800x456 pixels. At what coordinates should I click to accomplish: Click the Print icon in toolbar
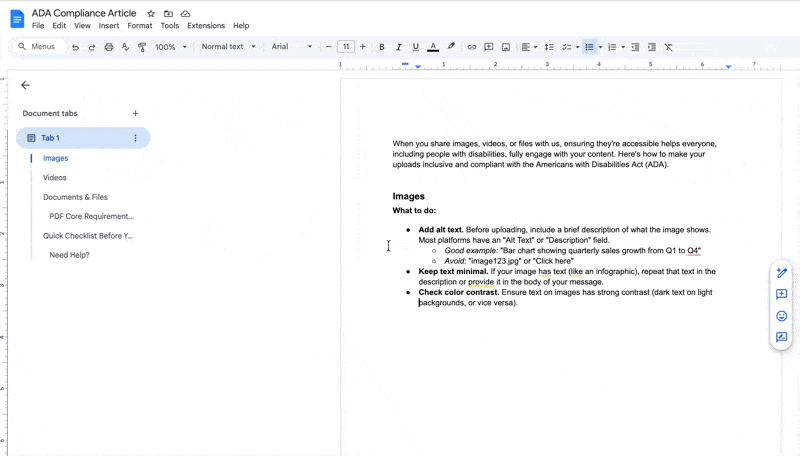pyautogui.click(x=109, y=47)
